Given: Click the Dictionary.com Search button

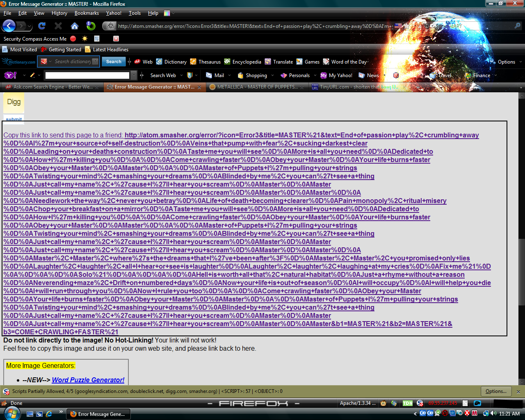Looking at the screenshot, I should [114, 62].
